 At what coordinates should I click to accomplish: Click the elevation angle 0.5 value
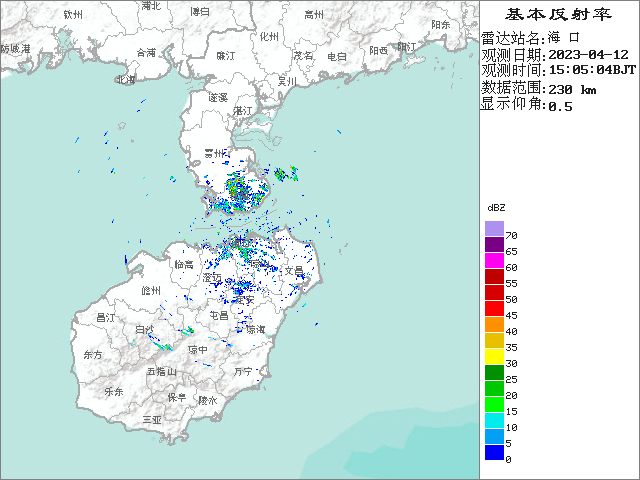click(560, 107)
